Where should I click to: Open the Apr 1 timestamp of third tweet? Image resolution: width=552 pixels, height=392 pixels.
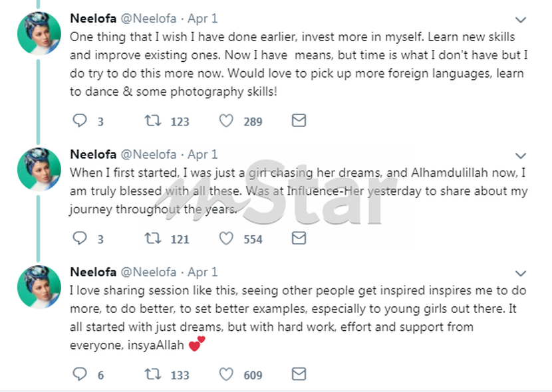(202, 272)
